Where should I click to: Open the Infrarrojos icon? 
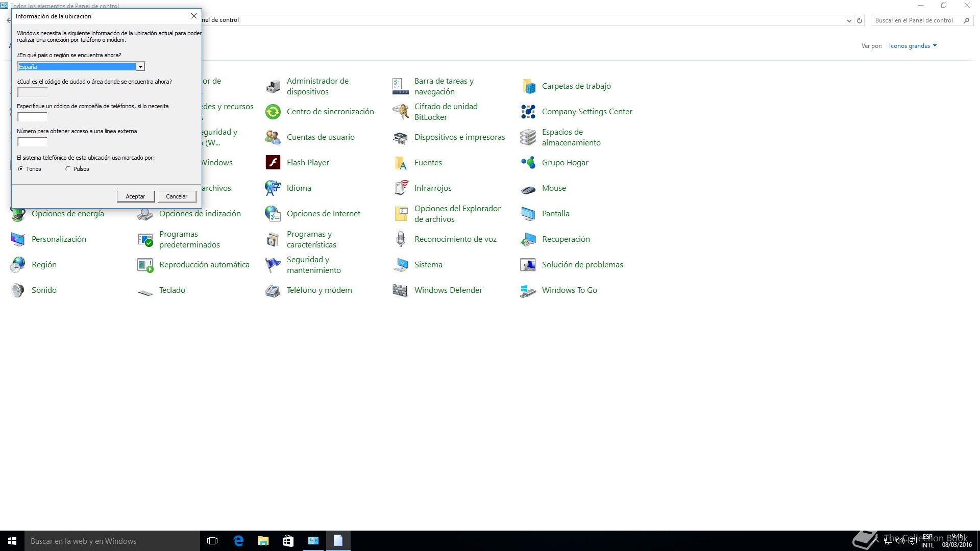pos(401,188)
